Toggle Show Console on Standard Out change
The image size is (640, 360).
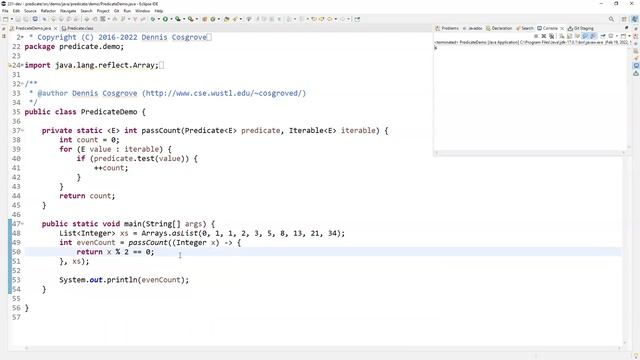click(585, 36)
